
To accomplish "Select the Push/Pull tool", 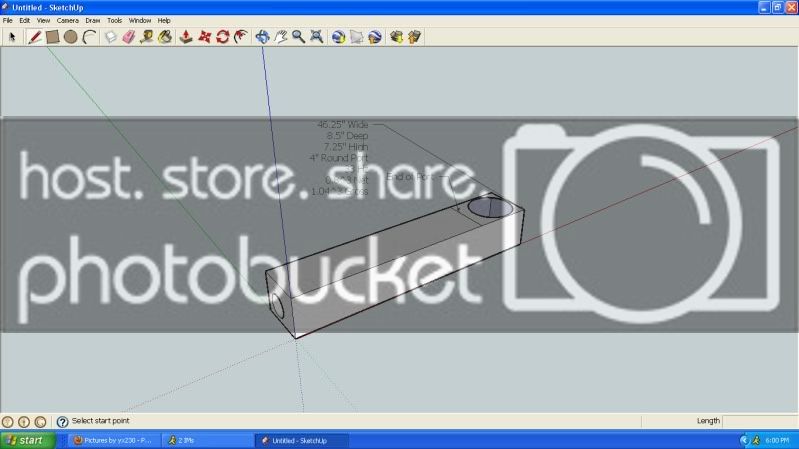I will pos(186,37).
